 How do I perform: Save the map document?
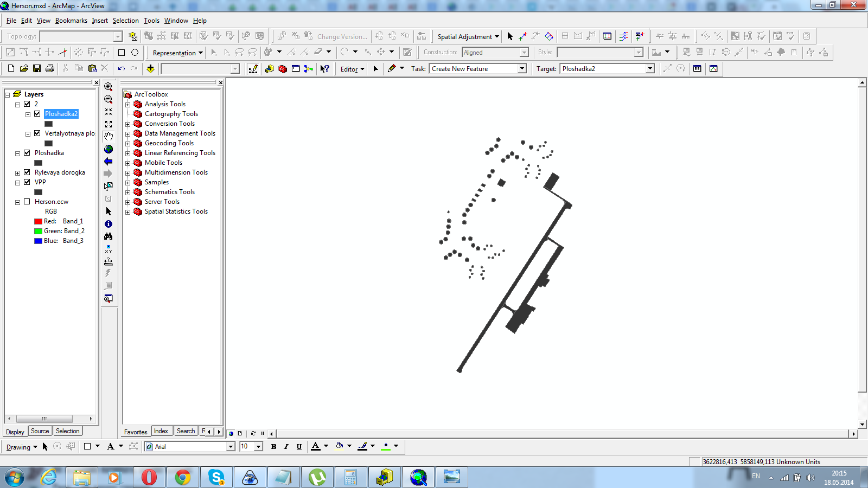pos(37,69)
